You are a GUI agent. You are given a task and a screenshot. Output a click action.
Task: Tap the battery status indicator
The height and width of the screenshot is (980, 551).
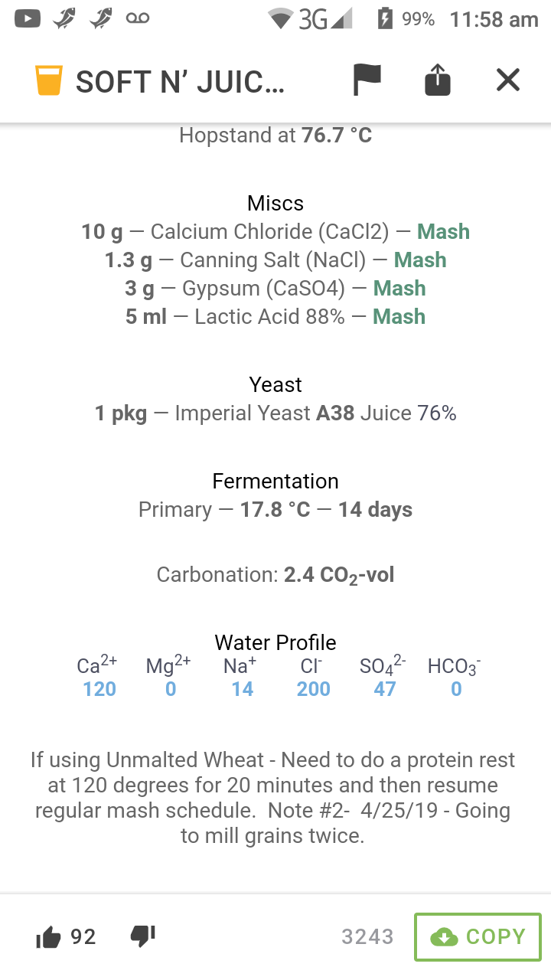click(385, 18)
